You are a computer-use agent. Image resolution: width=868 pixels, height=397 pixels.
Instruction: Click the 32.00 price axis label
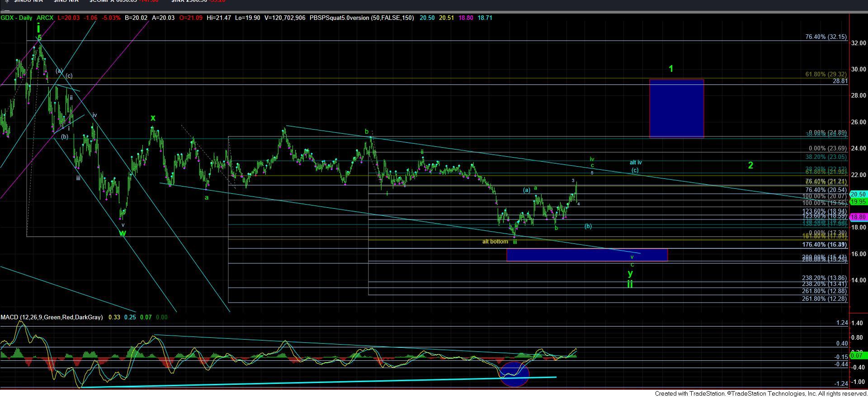tap(859, 43)
